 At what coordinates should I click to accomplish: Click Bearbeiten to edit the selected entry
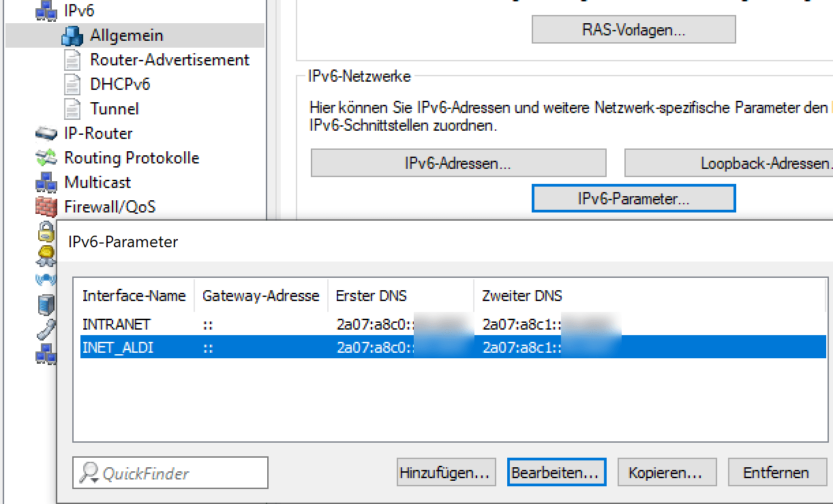pyautogui.click(x=556, y=471)
